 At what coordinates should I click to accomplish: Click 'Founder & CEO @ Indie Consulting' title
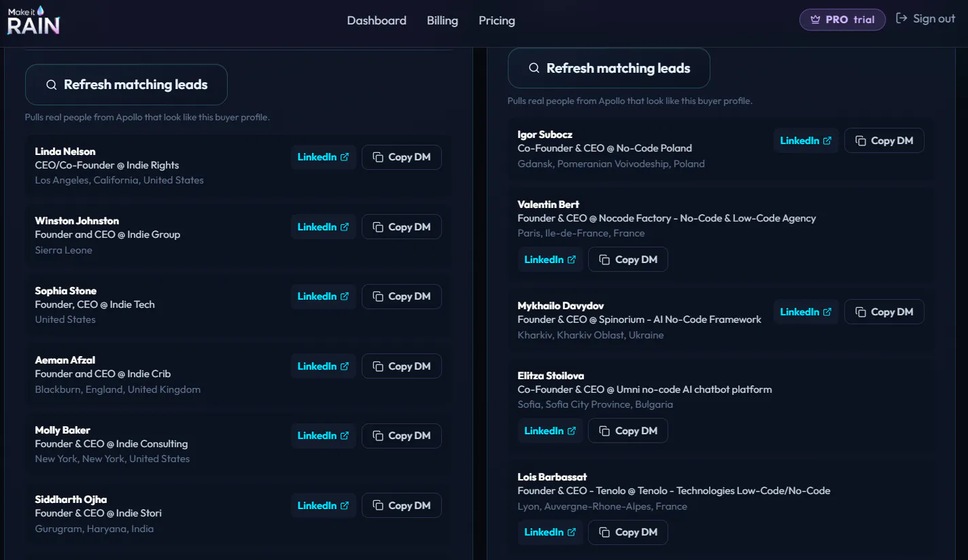(x=111, y=444)
